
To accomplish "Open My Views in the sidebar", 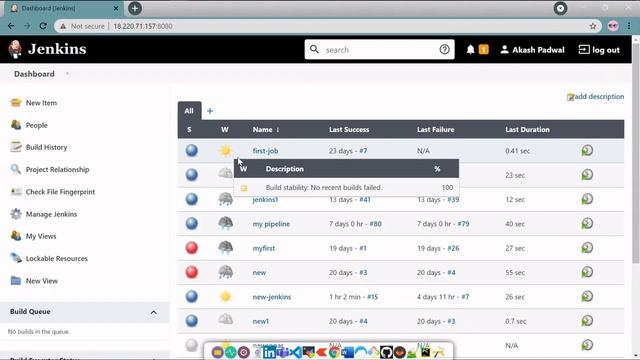I will point(41,236).
